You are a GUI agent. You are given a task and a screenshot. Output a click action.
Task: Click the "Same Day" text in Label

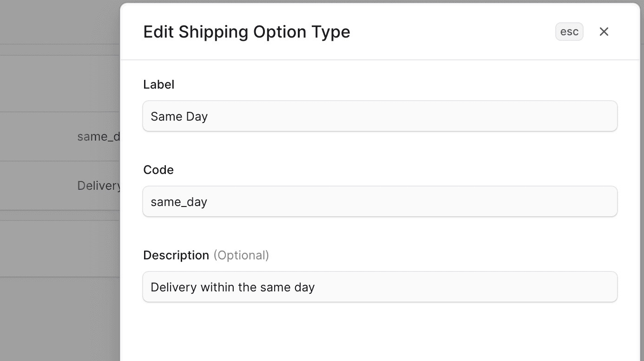point(179,116)
